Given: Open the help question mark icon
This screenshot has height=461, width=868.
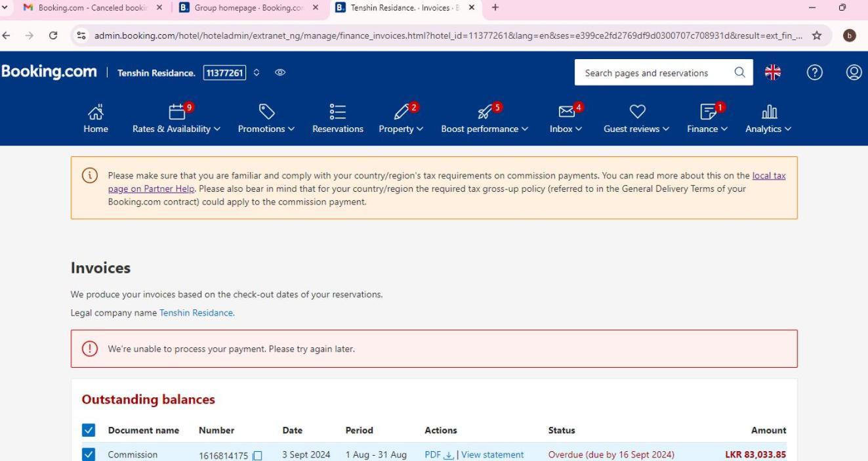Looking at the screenshot, I should coord(814,73).
